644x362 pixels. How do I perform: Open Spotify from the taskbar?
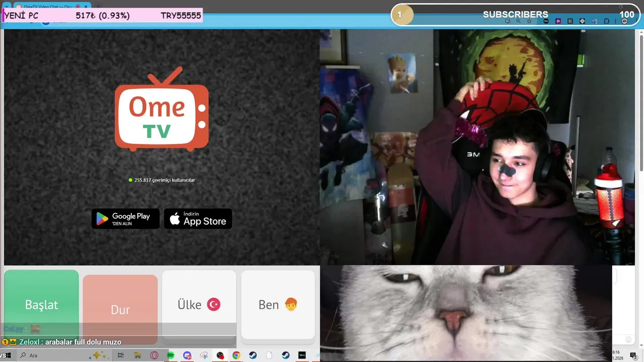171,355
